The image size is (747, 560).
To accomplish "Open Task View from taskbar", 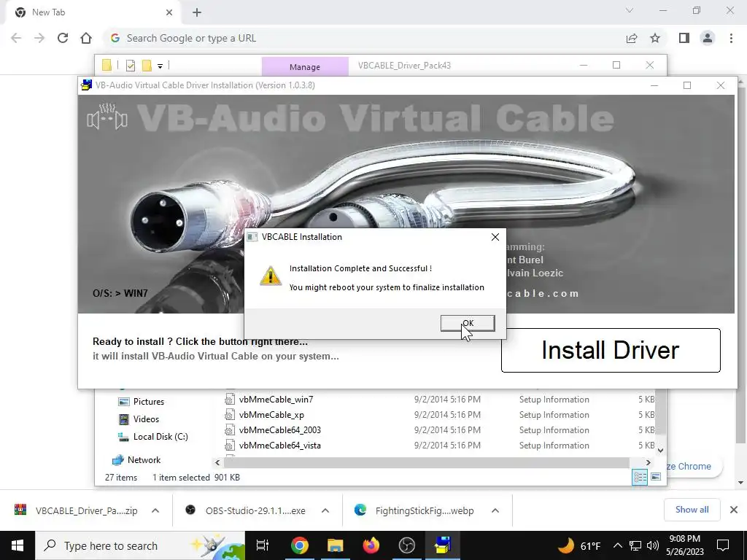I will point(263,545).
